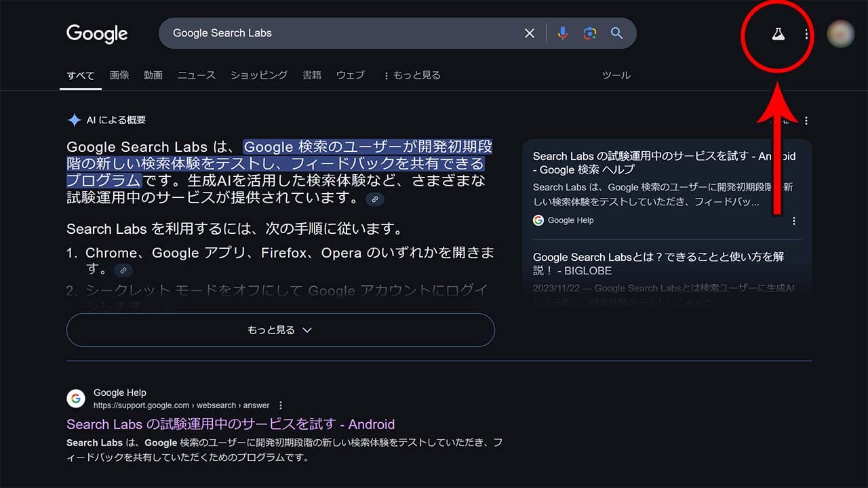Viewport: 868px width, 488px height.
Task: Click highlighted Google 検索のユーザー text
Action: (x=279, y=163)
